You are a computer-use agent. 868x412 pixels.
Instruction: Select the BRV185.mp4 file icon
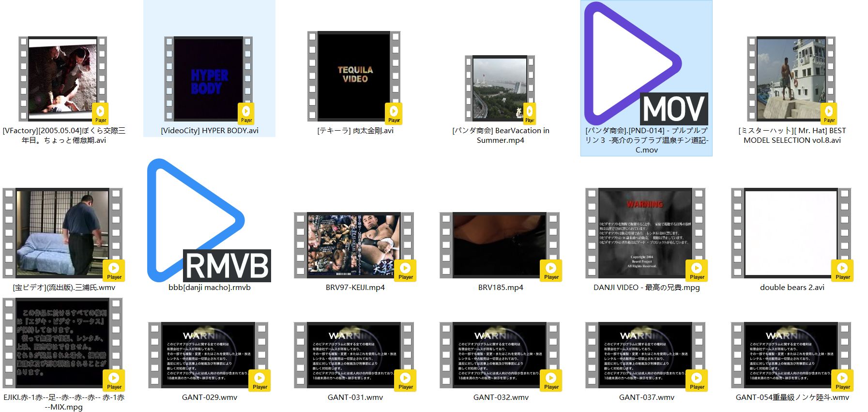[500, 245]
